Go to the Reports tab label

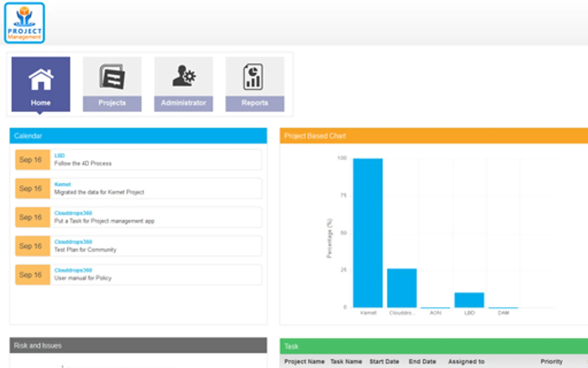(x=255, y=103)
